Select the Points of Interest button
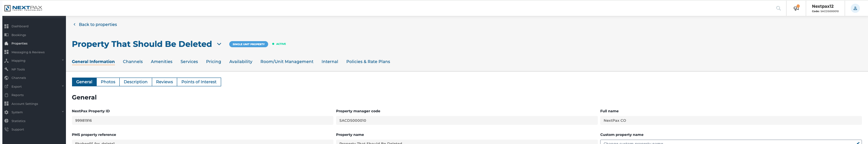 (x=199, y=82)
